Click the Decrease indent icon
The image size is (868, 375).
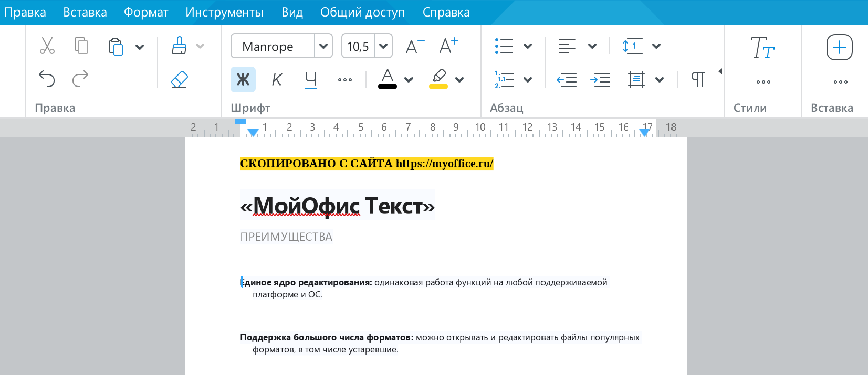567,80
